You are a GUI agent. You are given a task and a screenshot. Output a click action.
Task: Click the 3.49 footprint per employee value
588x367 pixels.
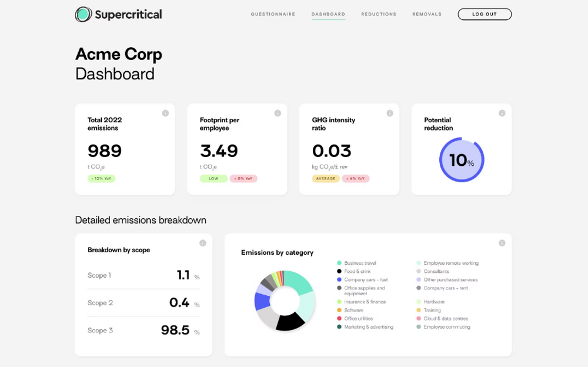click(x=219, y=151)
